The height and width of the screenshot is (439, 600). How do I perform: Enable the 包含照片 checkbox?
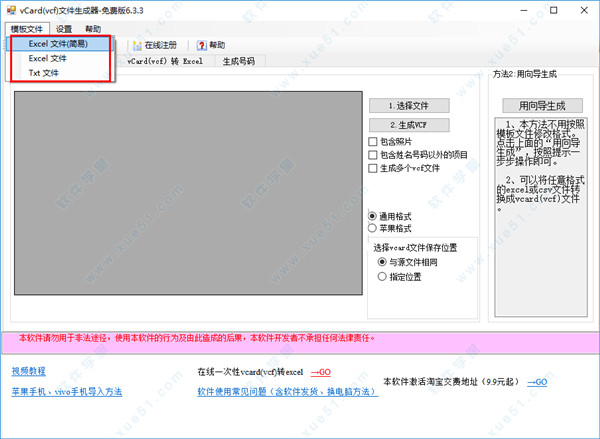(373, 143)
